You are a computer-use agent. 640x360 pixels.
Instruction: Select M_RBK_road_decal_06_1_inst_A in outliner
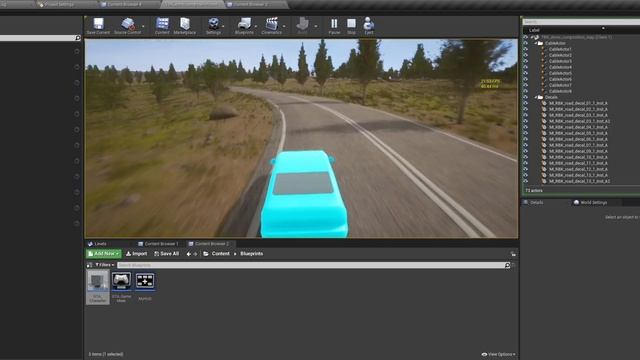578,139
